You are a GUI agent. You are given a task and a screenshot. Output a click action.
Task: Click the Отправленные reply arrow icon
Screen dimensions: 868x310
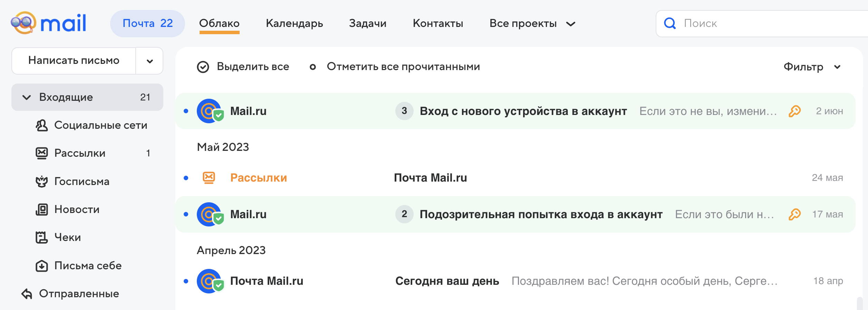tap(27, 294)
